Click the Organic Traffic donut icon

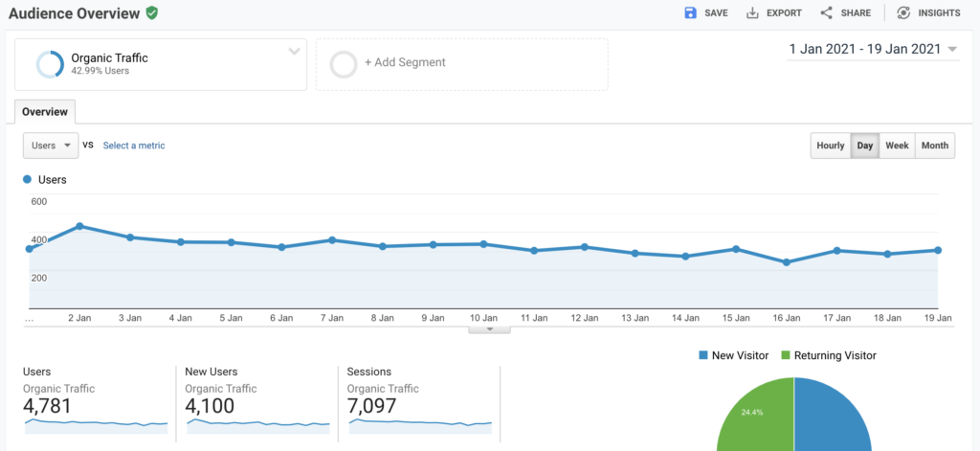(50, 64)
